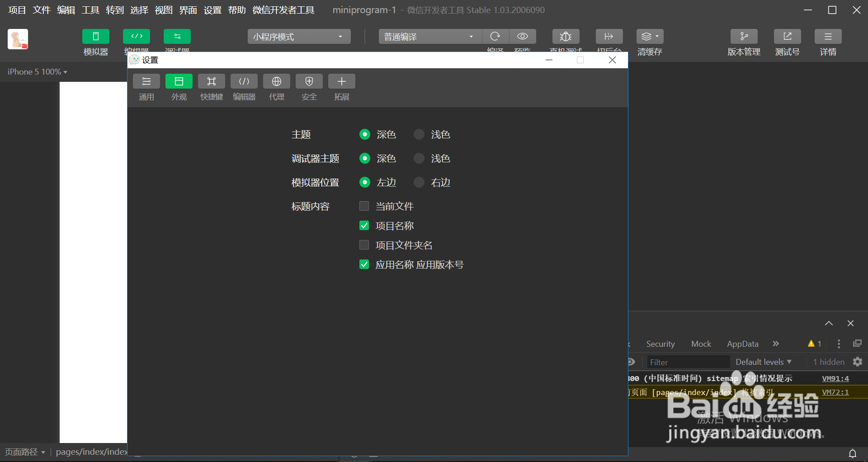The image size is (868, 462).
Task: Open the 视图 menu
Action: 164,10
